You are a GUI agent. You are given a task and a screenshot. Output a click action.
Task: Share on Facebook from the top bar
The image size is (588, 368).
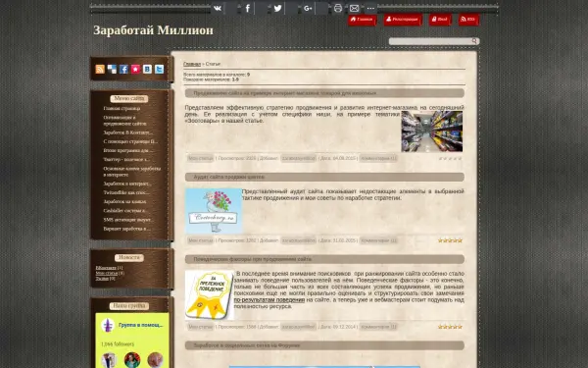click(248, 8)
